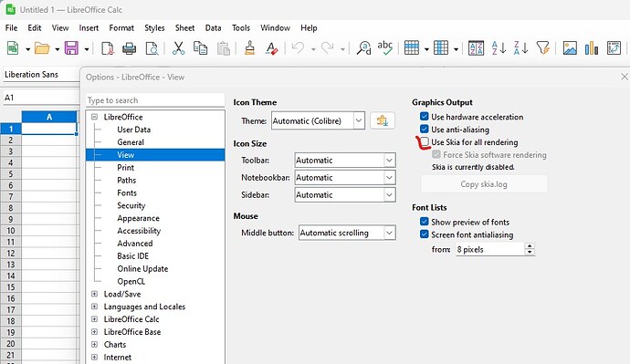Open Find & Replace icon

[363, 48]
